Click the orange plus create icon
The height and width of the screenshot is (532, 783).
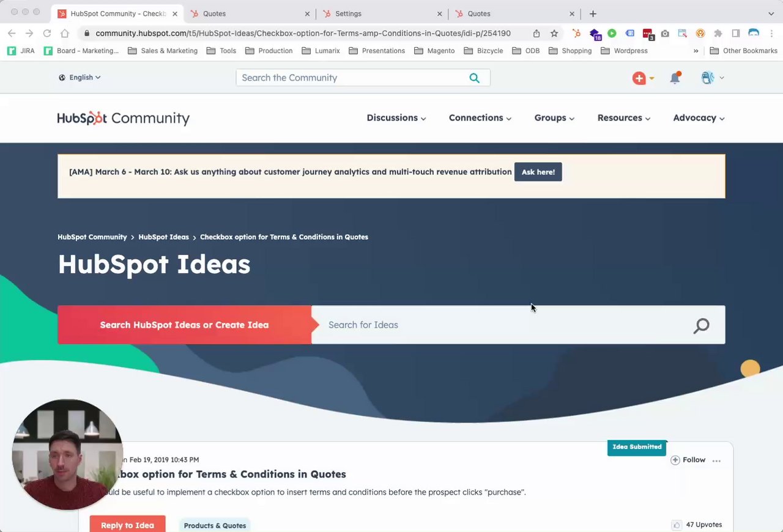tap(639, 78)
